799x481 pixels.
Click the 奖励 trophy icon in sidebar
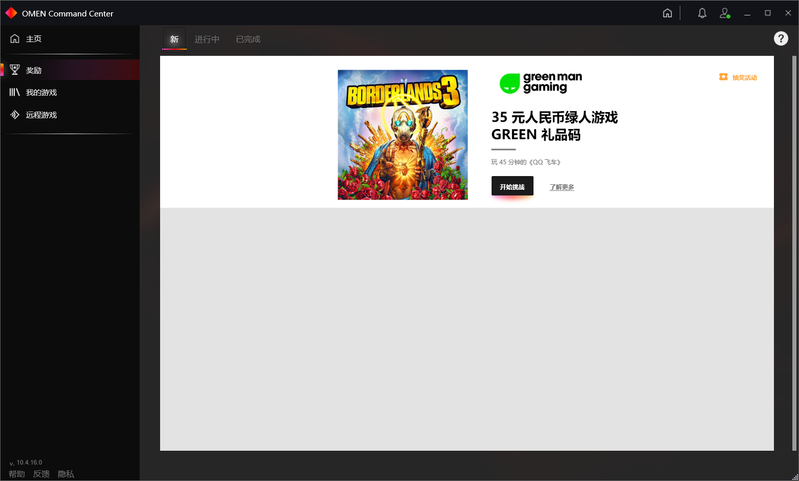tap(15, 70)
